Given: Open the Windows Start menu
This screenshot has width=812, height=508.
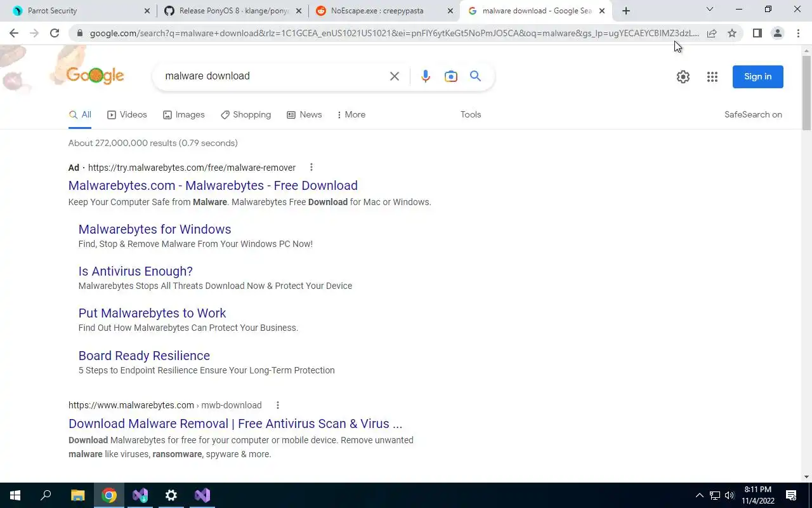Looking at the screenshot, I should tap(15, 495).
